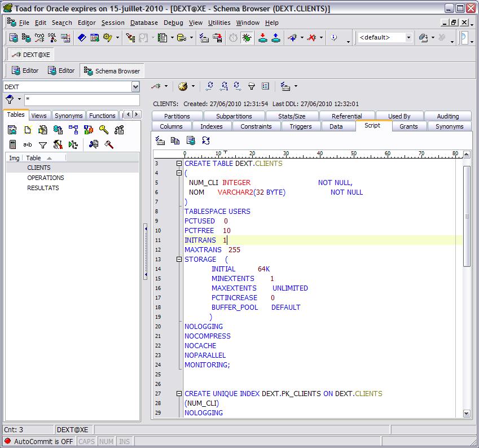
Task: Click the axe drop table icon
Action: (x=109, y=144)
